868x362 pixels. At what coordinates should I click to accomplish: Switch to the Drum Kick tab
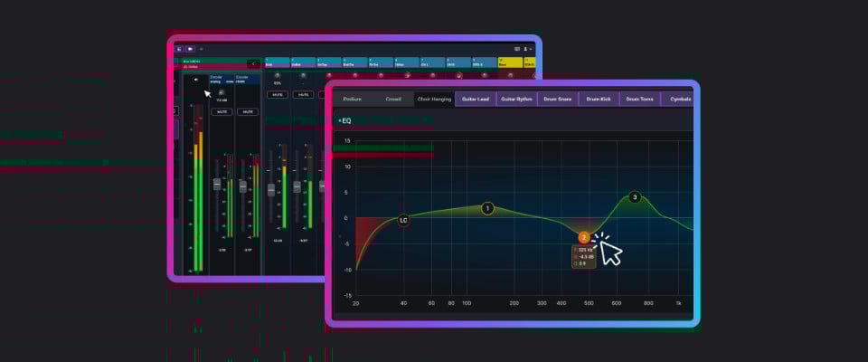[x=599, y=100]
